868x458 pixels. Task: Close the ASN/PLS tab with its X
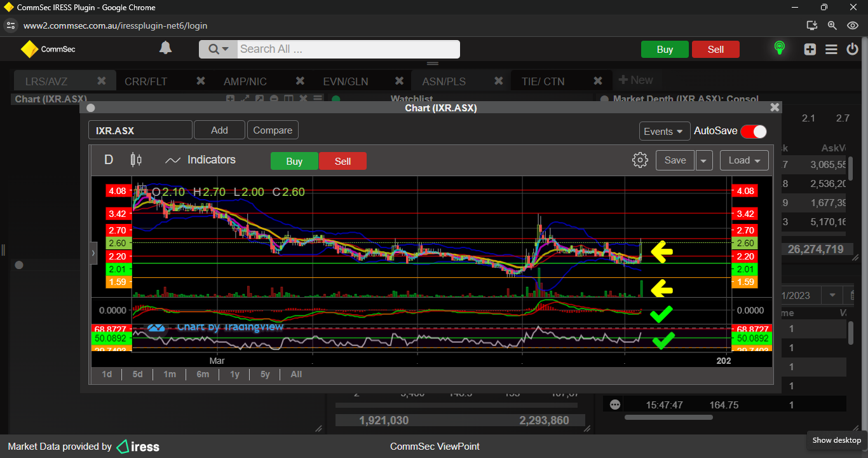click(499, 81)
